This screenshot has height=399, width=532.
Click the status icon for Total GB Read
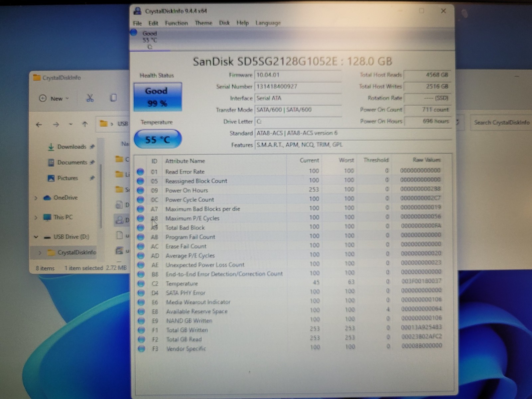click(141, 339)
